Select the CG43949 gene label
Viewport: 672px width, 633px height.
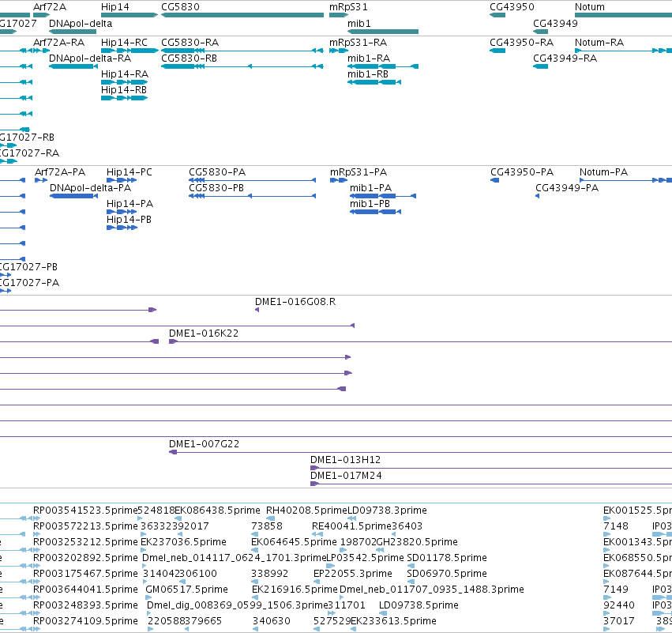(x=555, y=23)
